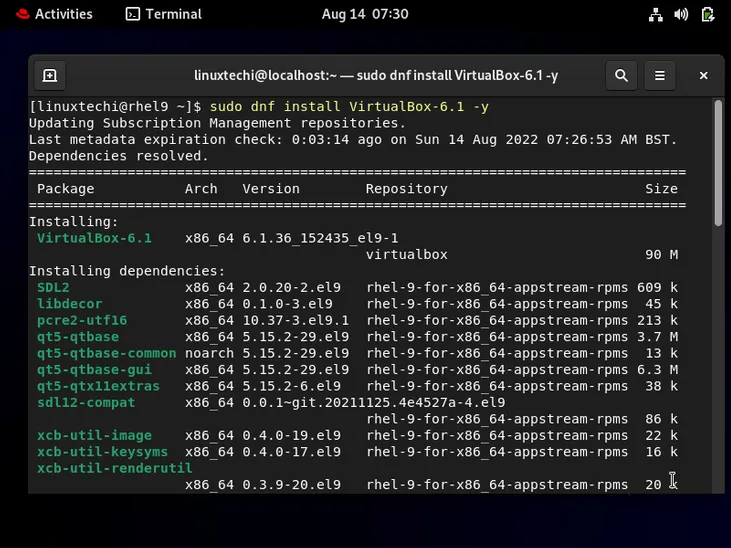731x548 pixels.
Task: Click the volume speaker icon
Action: point(681,14)
